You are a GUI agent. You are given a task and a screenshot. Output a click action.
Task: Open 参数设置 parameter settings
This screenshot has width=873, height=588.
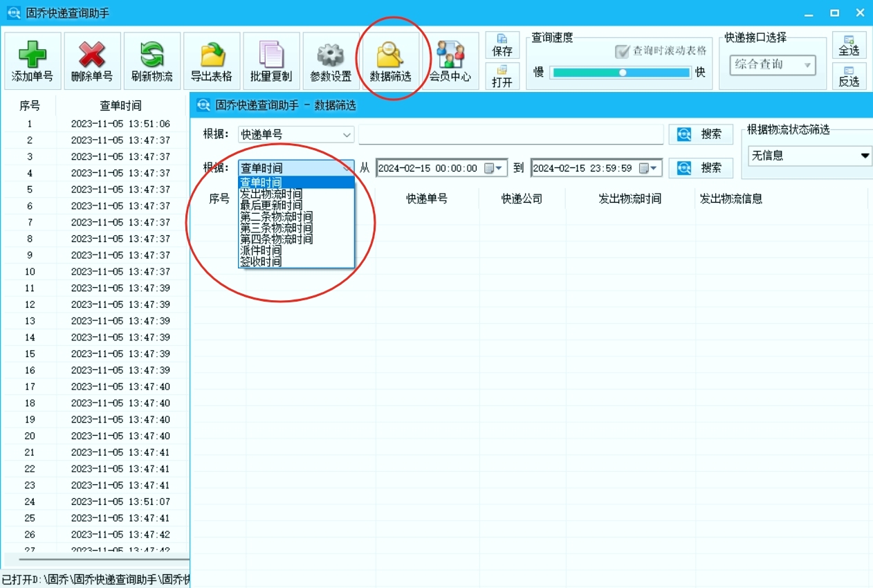(x=330, y=60)
